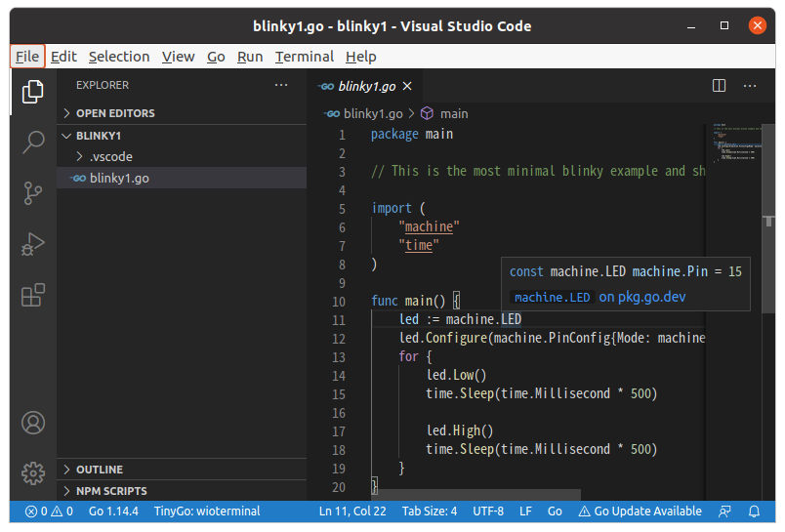This screenshot has width=785, height=532.
Task: Close the blinky1.go tab
Action: click(407, 86)
